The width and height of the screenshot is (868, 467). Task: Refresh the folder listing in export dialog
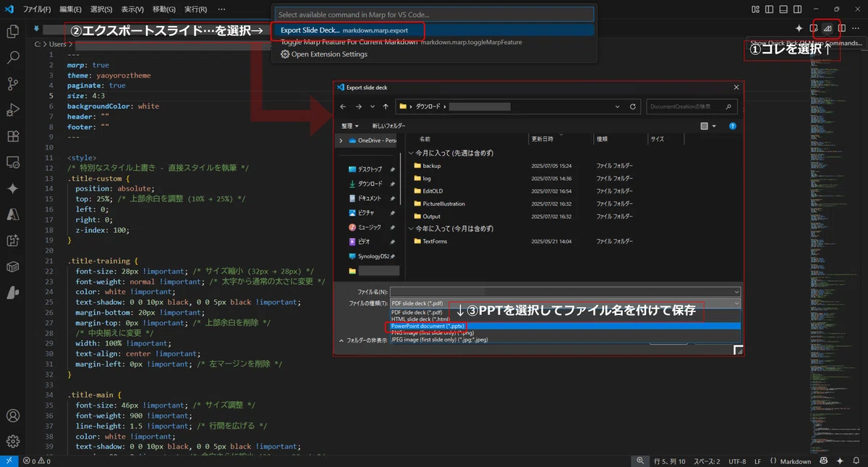click(x=633, y=106)
